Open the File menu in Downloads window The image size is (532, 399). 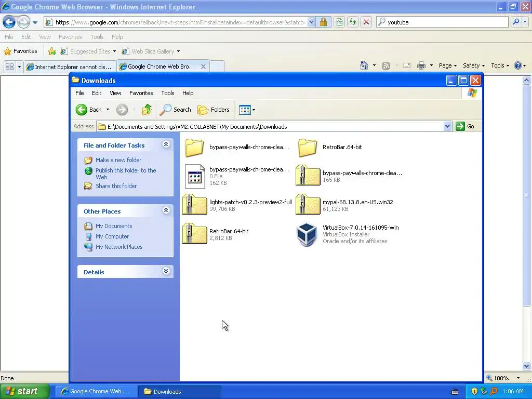click(79, 93)
